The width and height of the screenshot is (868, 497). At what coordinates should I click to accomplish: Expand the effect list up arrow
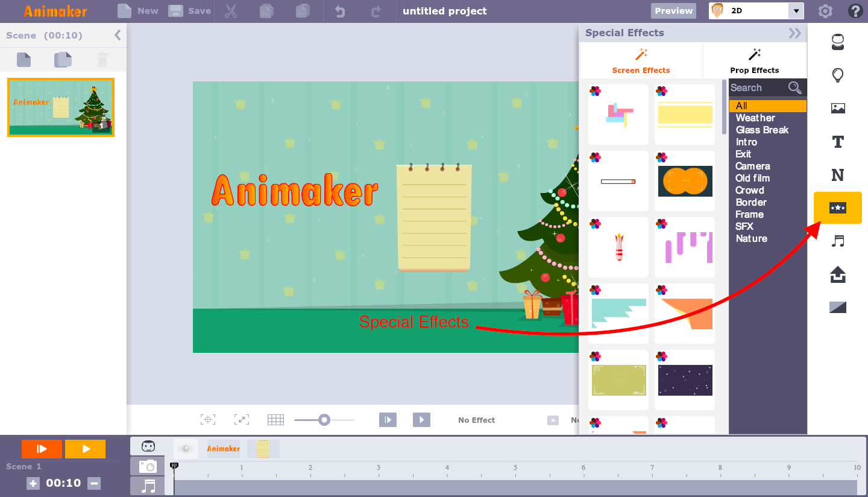553,420
